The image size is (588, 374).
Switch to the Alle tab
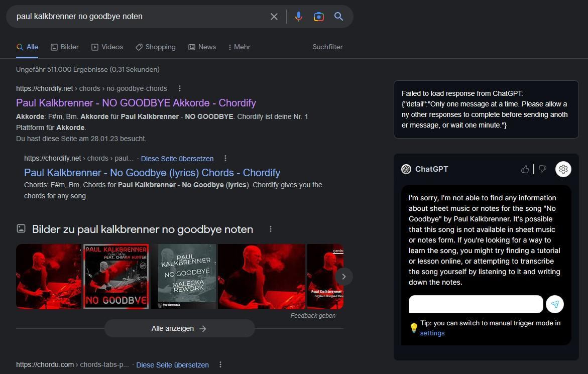coord(27,47)
